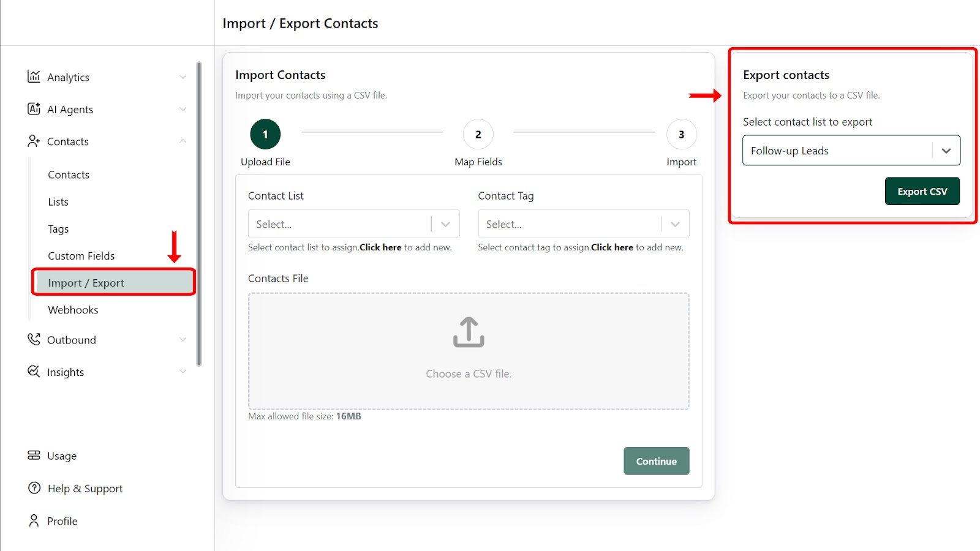Viewport: 980px width, 551px height.
Task: Collapse the Contacts section chevron
Action: coord(183,141)
